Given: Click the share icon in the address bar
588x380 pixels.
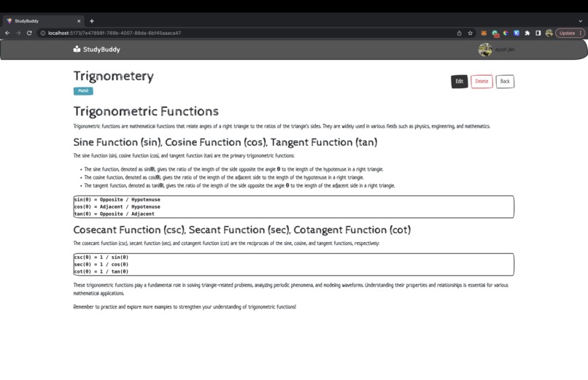Looking at the screenshot, I should (460, 33).
